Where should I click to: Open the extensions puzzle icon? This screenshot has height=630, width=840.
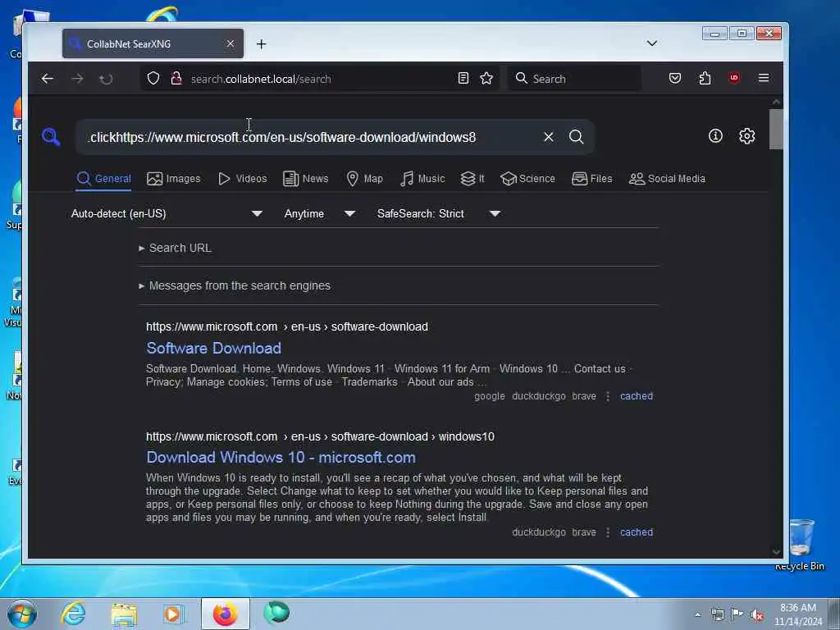705,78
